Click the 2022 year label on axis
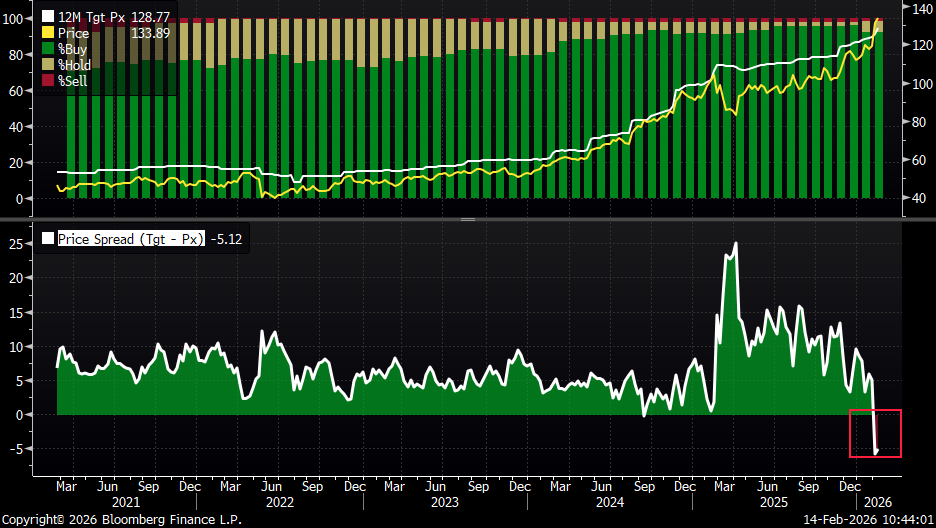Screen dimensions: 936x528 point(280,502)
